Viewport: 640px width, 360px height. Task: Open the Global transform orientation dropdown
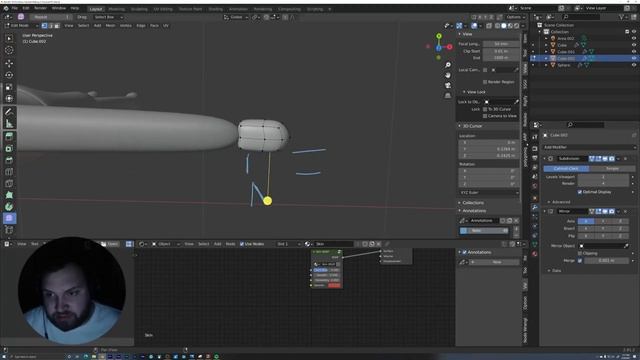236,17
